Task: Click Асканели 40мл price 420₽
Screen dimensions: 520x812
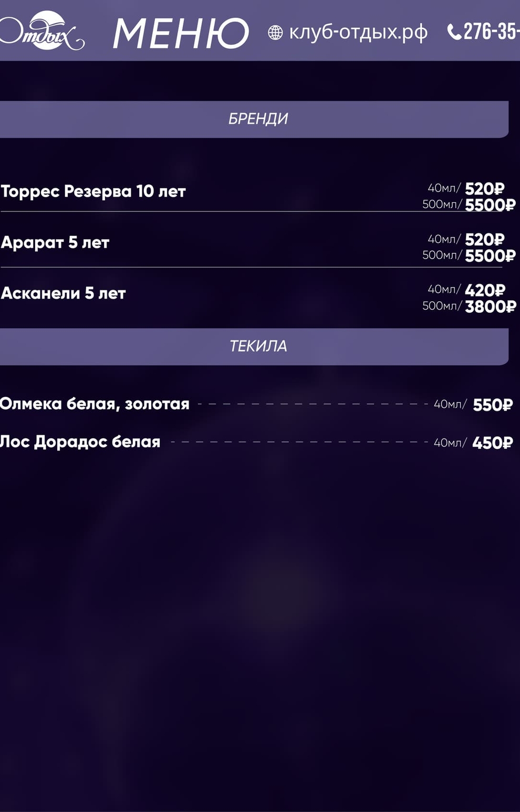Action: 484,290
